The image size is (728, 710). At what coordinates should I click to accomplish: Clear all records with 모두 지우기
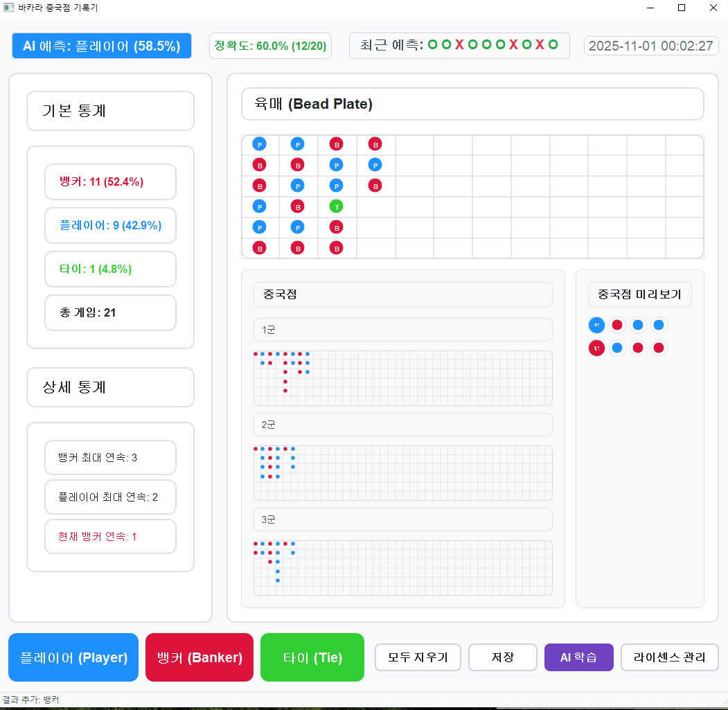[418, 657]
